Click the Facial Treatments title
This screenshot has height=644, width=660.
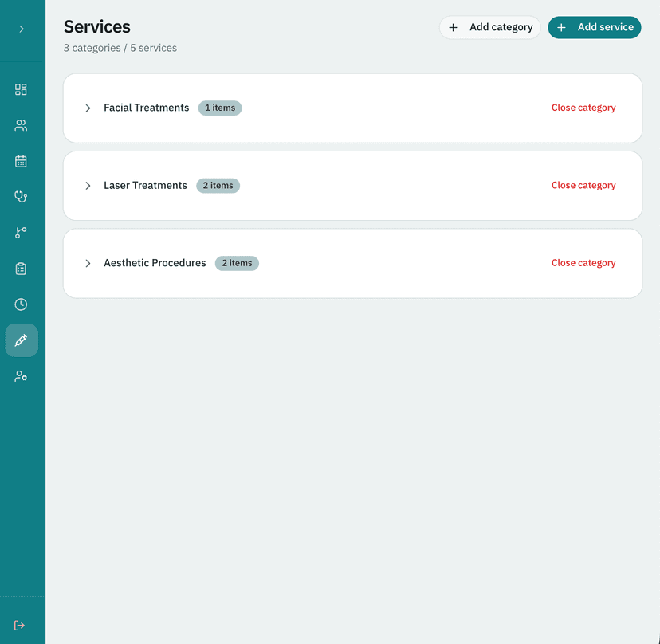click(x=147, y=108)
